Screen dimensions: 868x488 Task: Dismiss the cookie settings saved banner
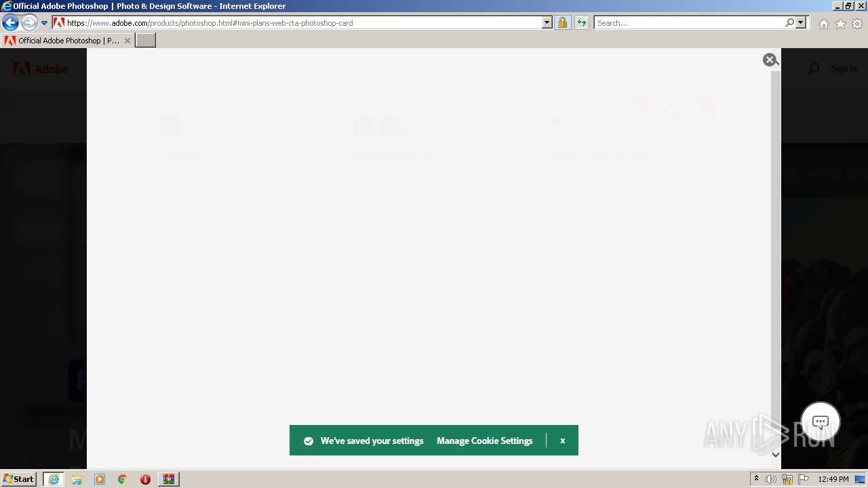point(562,441)
